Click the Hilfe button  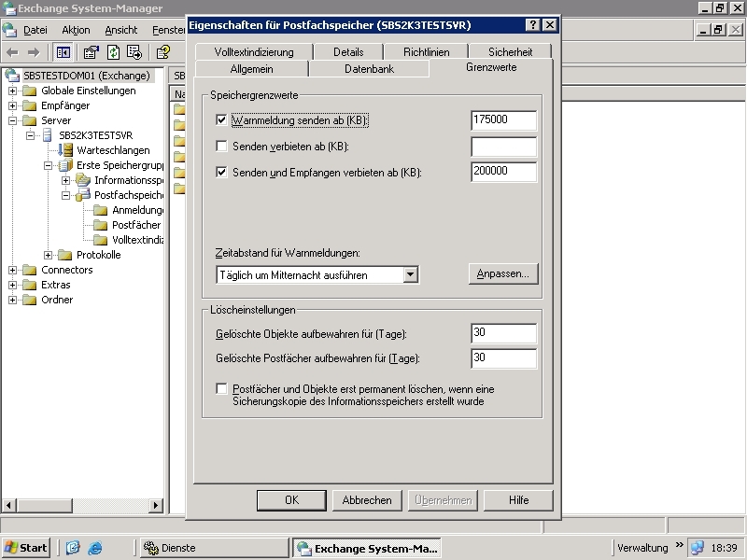click(518, 500)
